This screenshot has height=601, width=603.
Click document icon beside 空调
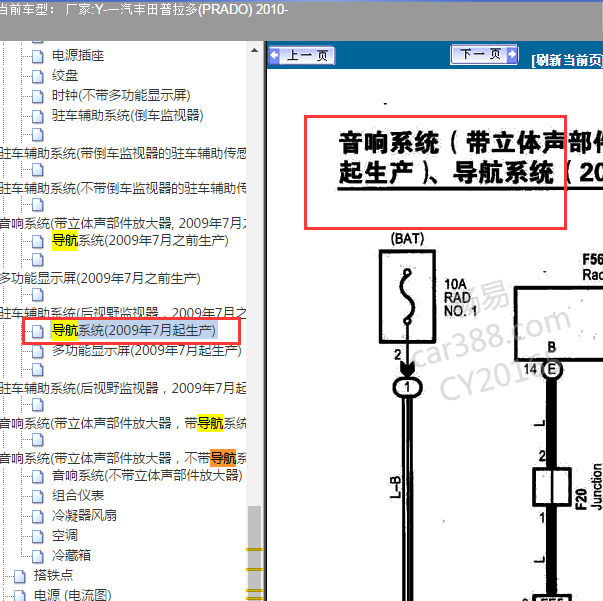click(x=37, y=536)
